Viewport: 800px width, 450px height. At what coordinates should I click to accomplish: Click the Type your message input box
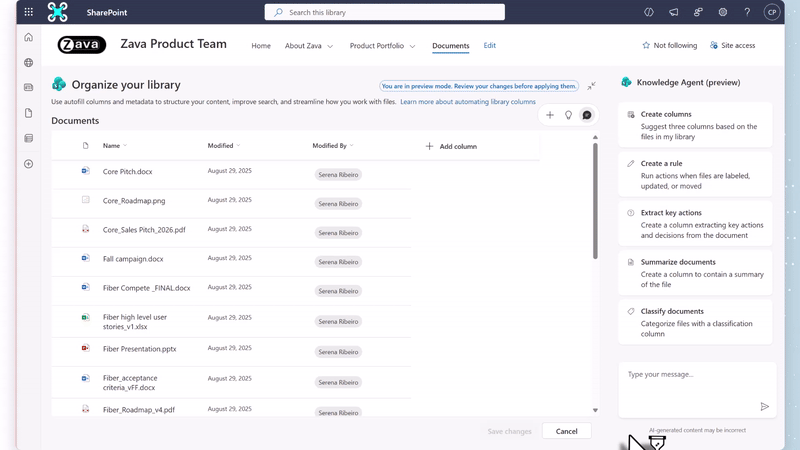pos(697,390)
